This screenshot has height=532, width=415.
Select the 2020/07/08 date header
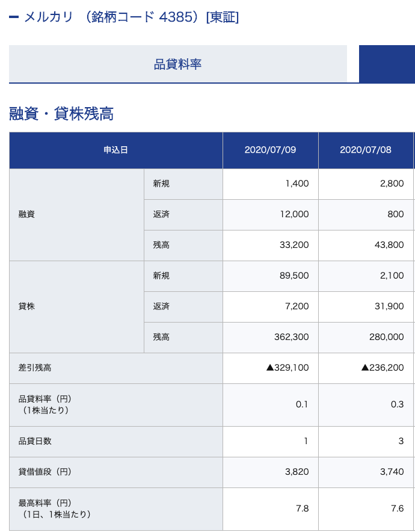point(366,150)
